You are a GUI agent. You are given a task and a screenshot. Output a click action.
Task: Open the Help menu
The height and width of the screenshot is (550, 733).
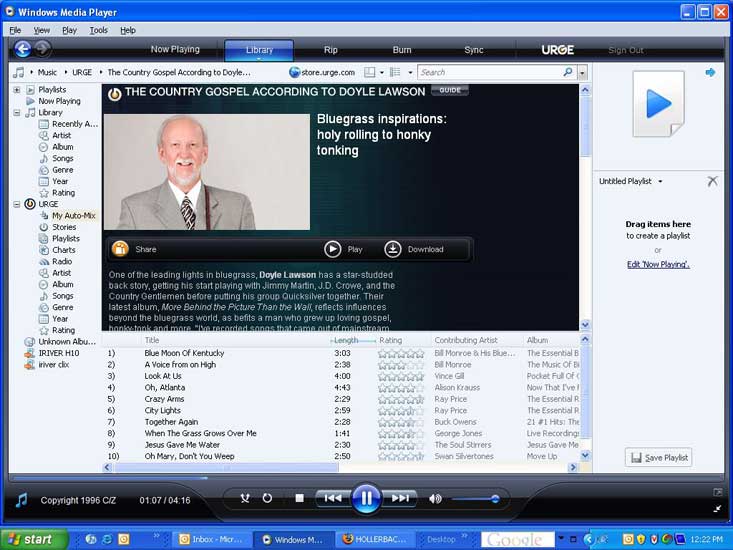[x=128, y=30]
